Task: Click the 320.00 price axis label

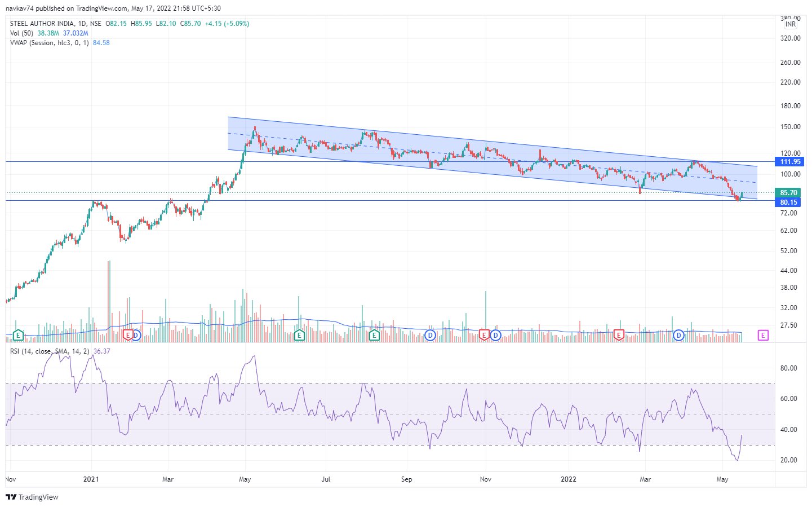Action: click(790, 38)
